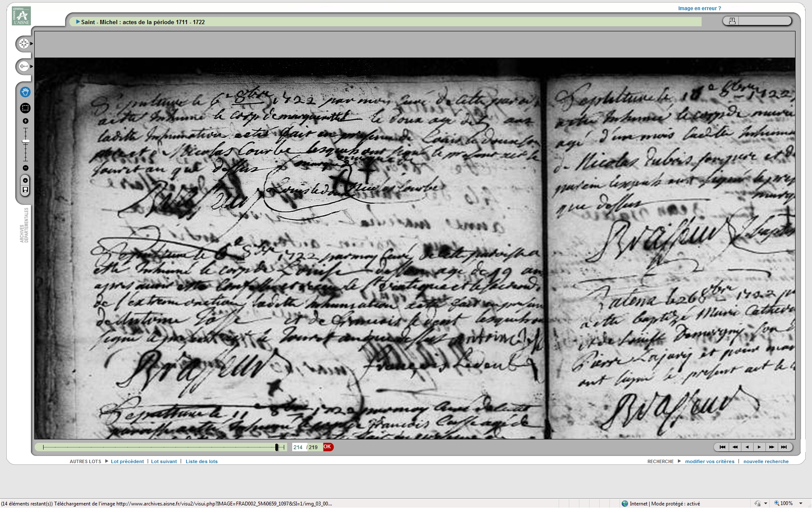The image size is (812, 508).
Task: Open the 'Lot suivant' link
Action: tap(164, 461)
